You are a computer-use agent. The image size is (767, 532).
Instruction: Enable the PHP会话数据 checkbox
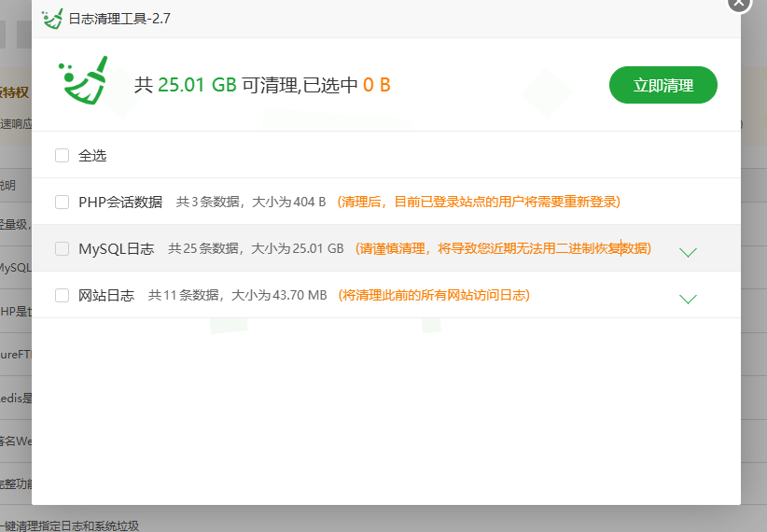click(63, 202)
